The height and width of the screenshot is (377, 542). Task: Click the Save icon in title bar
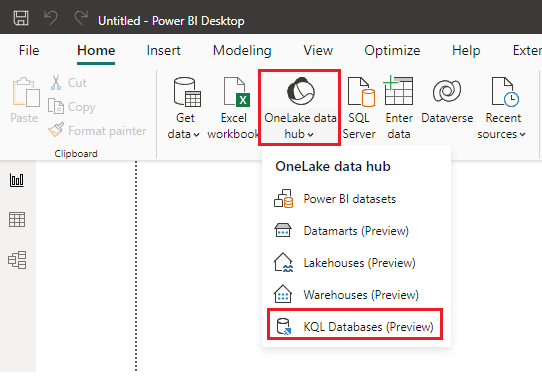pos(21,18)
